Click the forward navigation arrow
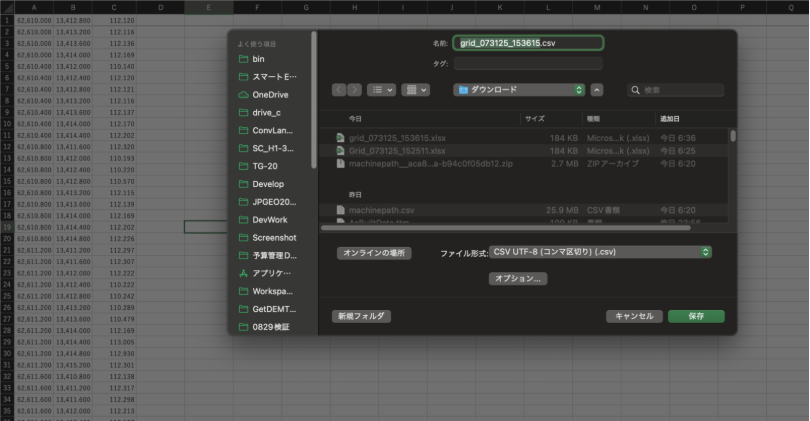The height and width of the screenshot is (421, 810). click(355, 90)
